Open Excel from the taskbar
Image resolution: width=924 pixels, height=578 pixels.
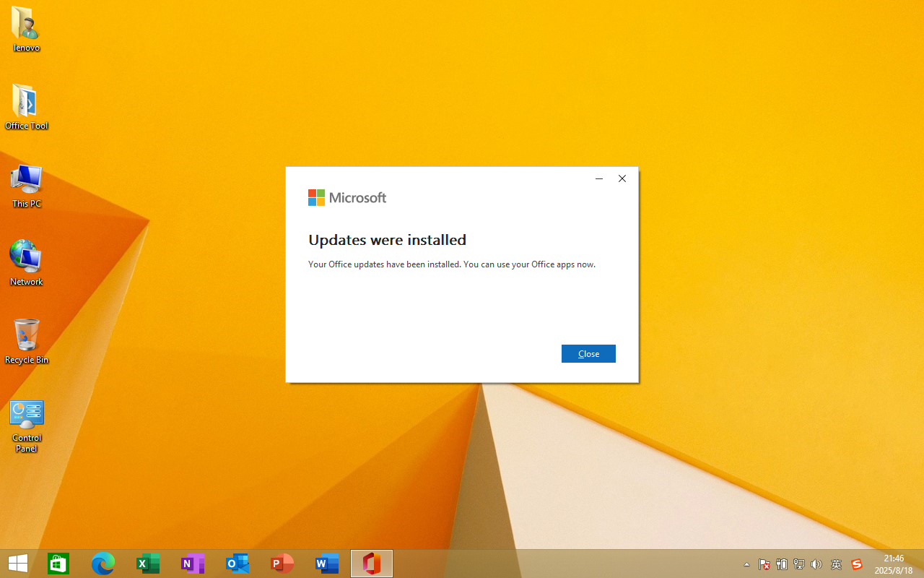[148, 564]
